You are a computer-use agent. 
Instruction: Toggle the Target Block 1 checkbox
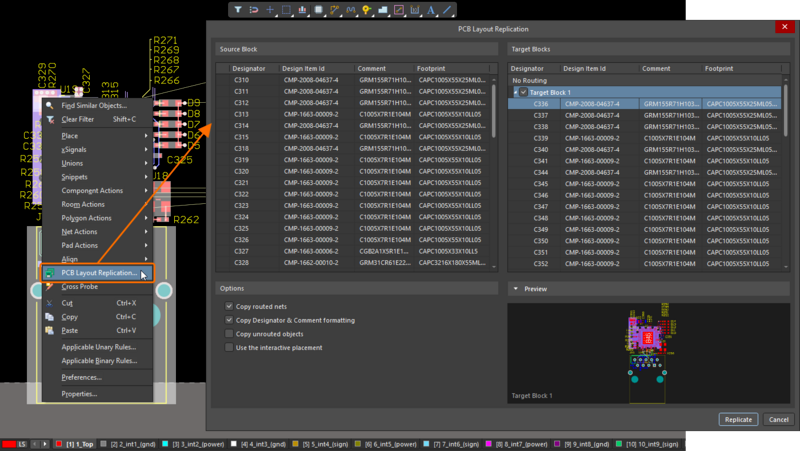pos(523,92)
